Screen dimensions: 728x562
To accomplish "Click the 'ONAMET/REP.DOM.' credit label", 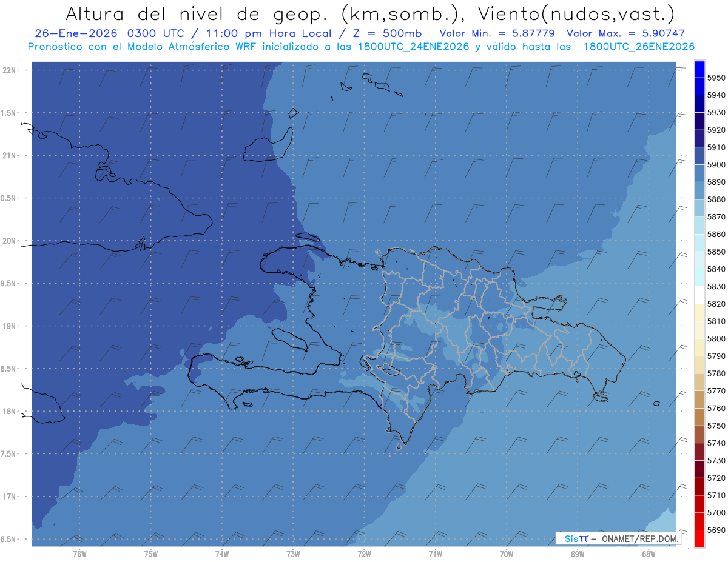I will (639, 538).
